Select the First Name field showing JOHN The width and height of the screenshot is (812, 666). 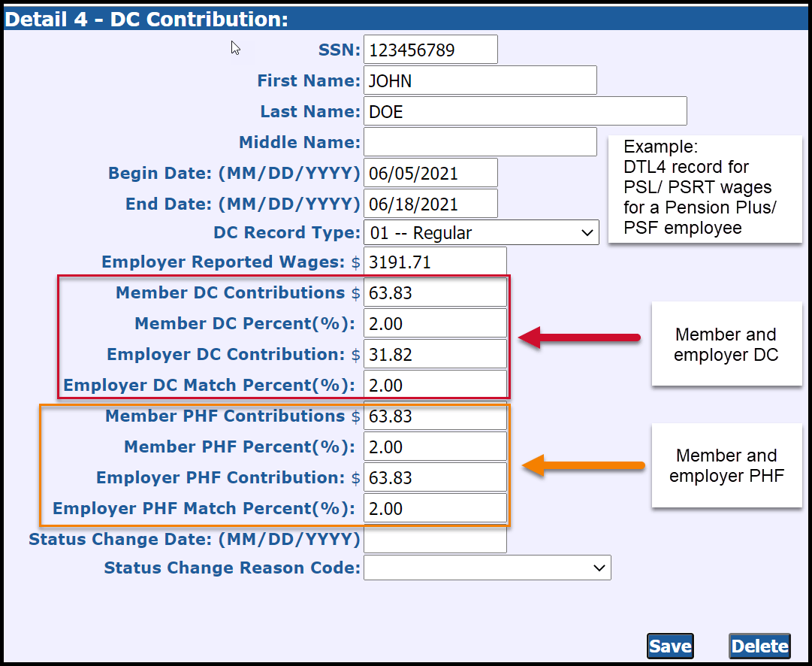click(x=480, y=80)
